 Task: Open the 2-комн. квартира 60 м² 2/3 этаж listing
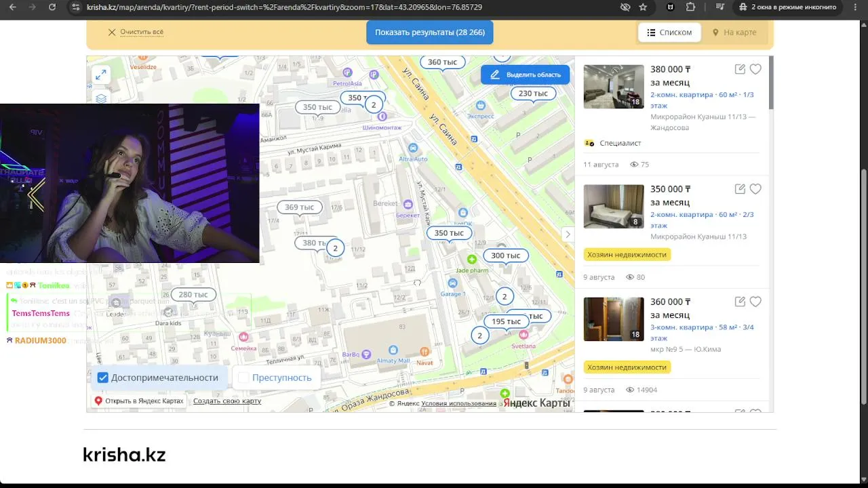point(702,220)
